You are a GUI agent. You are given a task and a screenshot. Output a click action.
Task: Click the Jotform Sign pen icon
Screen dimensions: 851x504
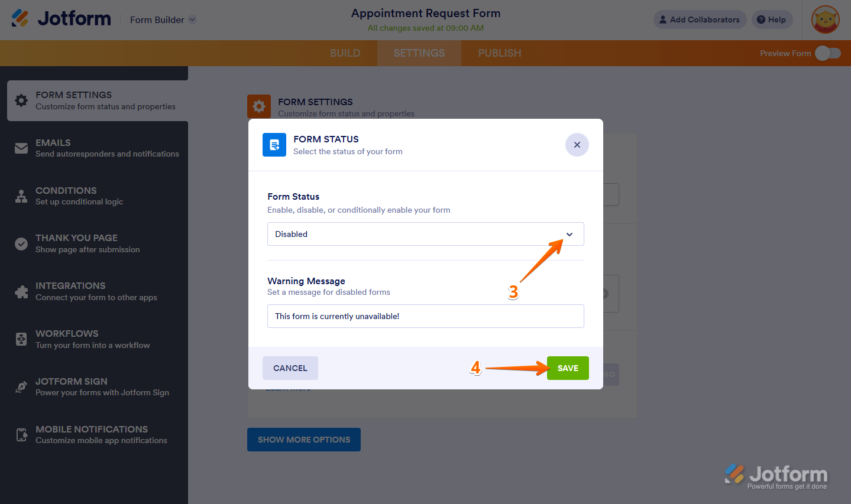(x=21, y=387)
